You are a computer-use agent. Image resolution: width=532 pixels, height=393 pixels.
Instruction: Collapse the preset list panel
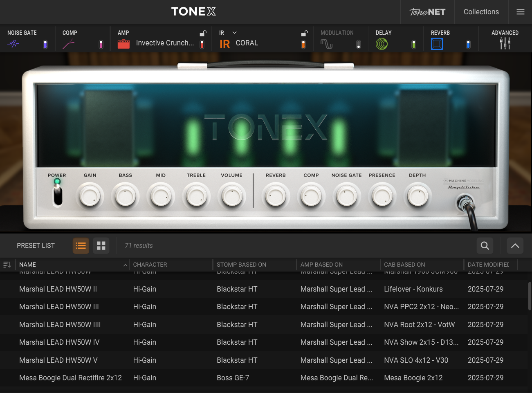[515, 246]
